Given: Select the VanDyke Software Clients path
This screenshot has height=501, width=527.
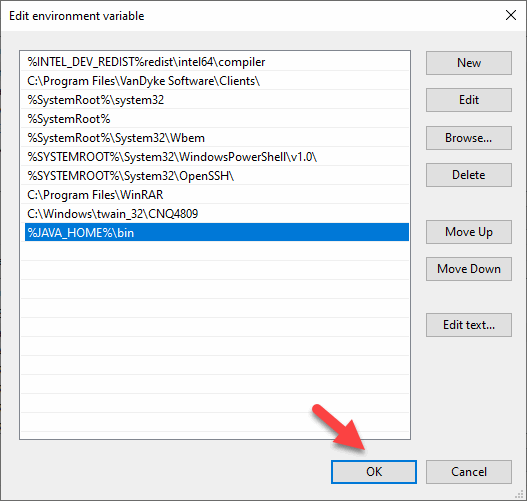Looking at the screenshot, I should point(217,81).
